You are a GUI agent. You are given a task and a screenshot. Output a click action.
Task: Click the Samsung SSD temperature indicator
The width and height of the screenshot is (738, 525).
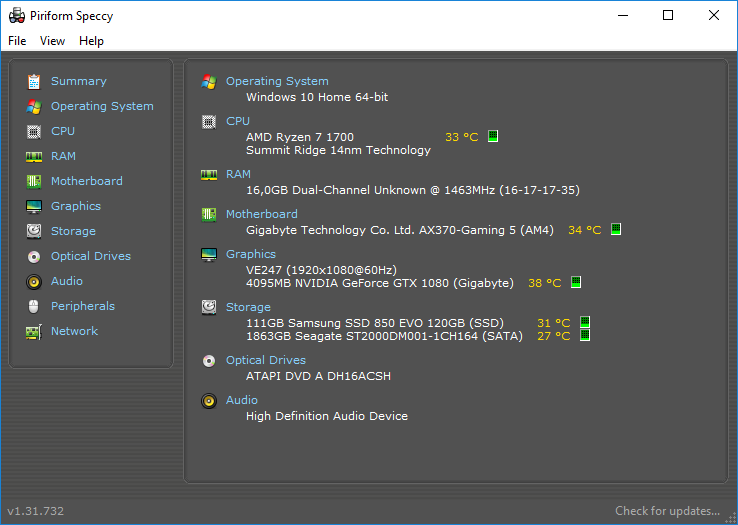click(x=585, y=322)
